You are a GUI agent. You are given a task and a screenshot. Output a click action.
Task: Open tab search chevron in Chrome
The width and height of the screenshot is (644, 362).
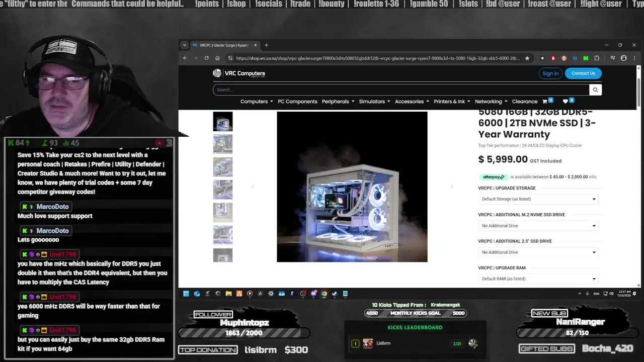pyautogui.click(x=185, y=45)
